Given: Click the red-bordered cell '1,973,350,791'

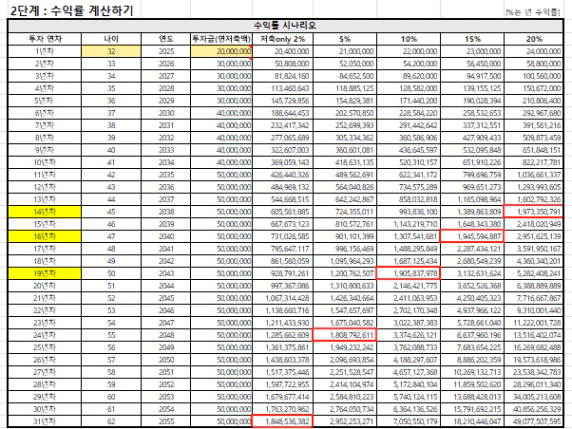Looking at the screenshot, I should click(x=534, y=212).
